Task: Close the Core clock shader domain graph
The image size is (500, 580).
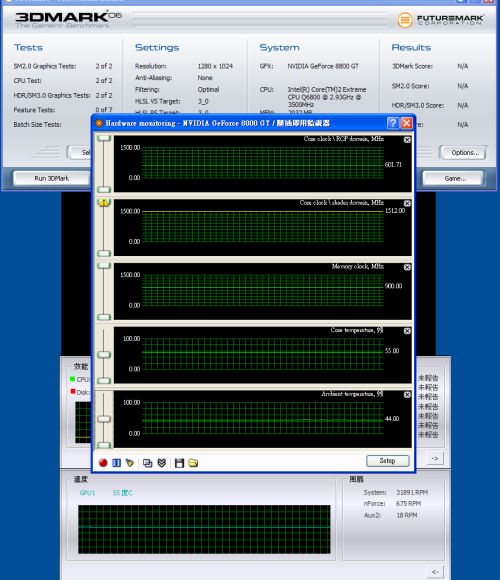Action: (407, 203)
